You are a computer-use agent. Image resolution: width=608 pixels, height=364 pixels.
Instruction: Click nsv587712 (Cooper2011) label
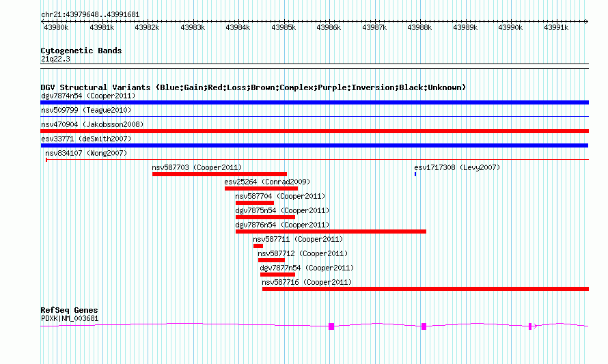click(303, 253)
